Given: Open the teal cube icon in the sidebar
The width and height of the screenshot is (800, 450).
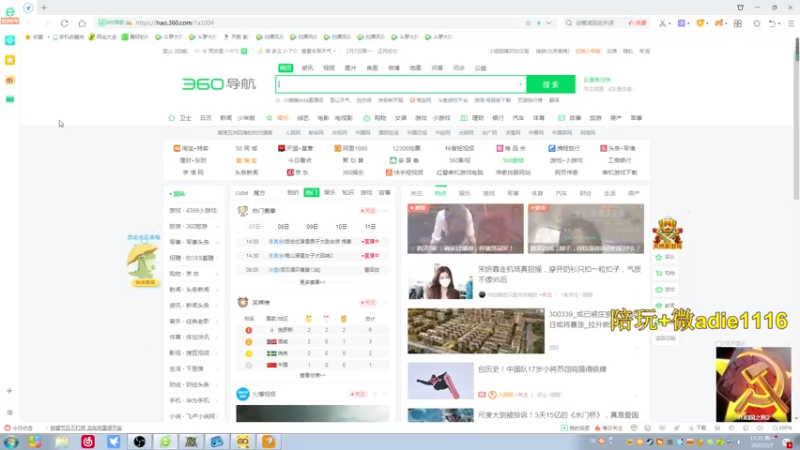Looking at the screenshot, I should pyautogui.click(x=10, y=40).
